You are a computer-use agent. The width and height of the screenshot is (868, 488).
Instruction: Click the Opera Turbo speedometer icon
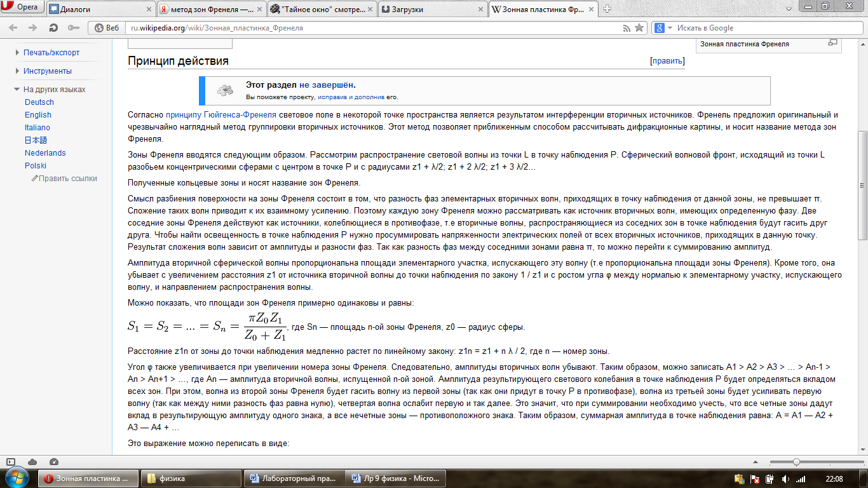(53, 462)
